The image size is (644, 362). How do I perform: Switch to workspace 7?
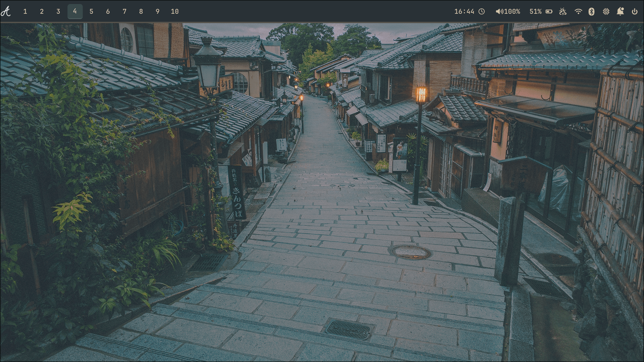pos(124,11)
